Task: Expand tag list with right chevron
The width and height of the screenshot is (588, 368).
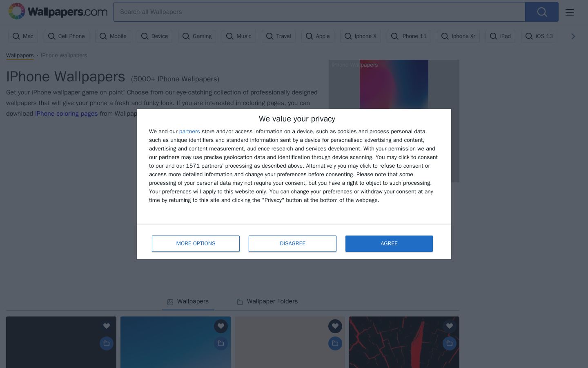Action: 573,36
